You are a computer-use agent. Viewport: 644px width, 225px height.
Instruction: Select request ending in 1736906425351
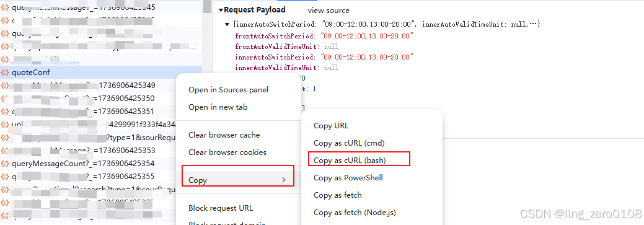click(102, 112)
